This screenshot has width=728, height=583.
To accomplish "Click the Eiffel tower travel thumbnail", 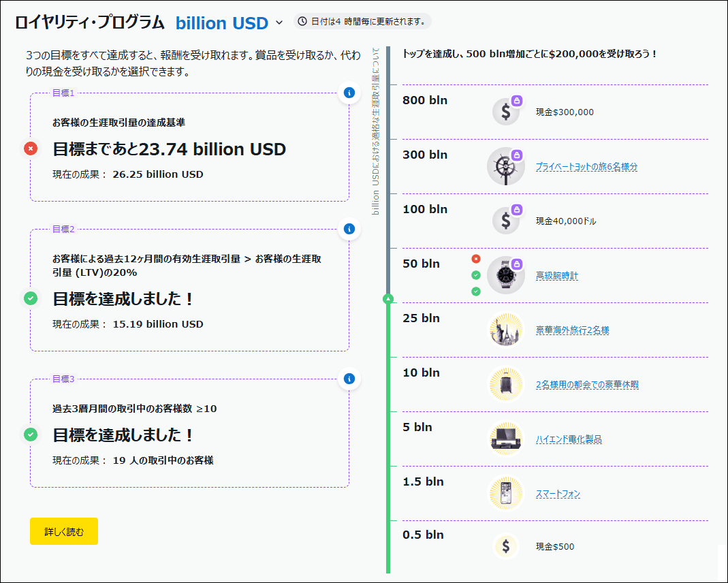I will pos(505,330).
